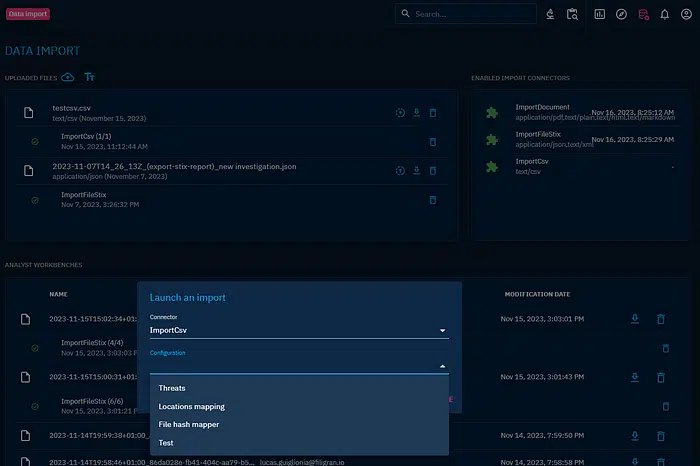
Task: Open free text import icon
Action: [x=90, y=77]
